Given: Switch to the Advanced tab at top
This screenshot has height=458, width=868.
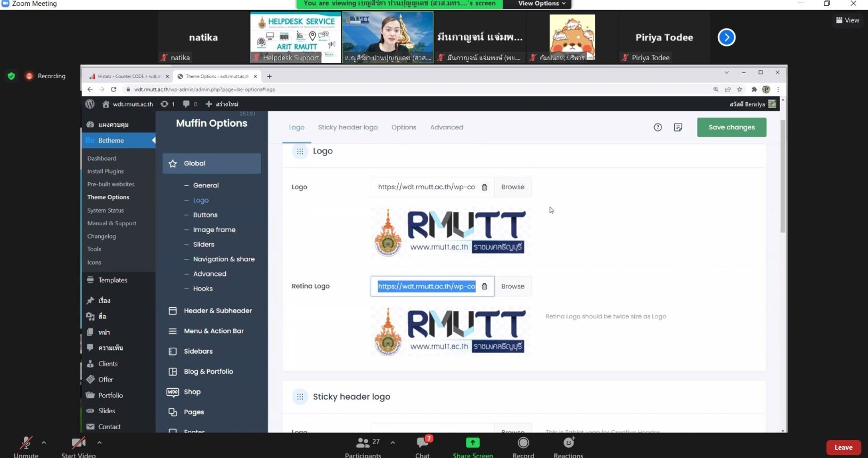Looking at the screenshot, I should tap(447, 127).
